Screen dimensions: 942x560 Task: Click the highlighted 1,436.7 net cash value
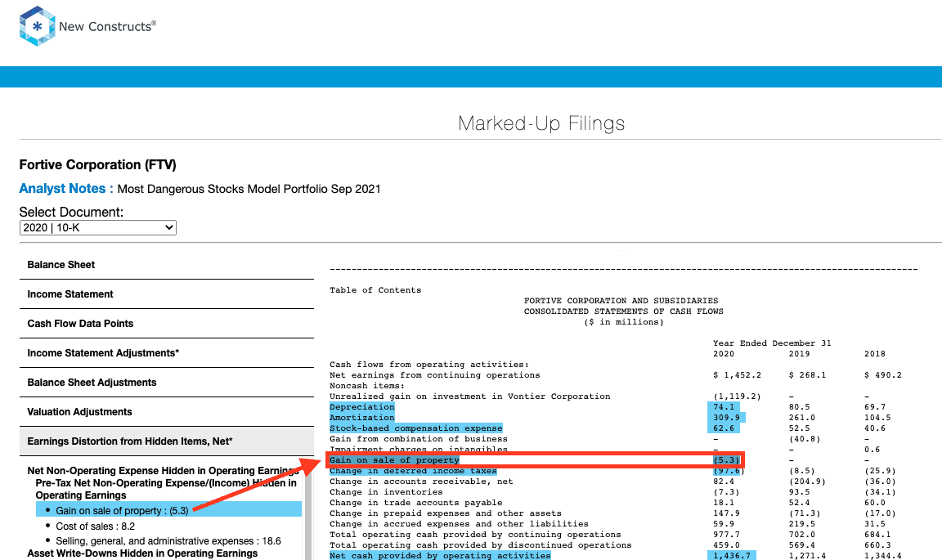pos(732,556)
